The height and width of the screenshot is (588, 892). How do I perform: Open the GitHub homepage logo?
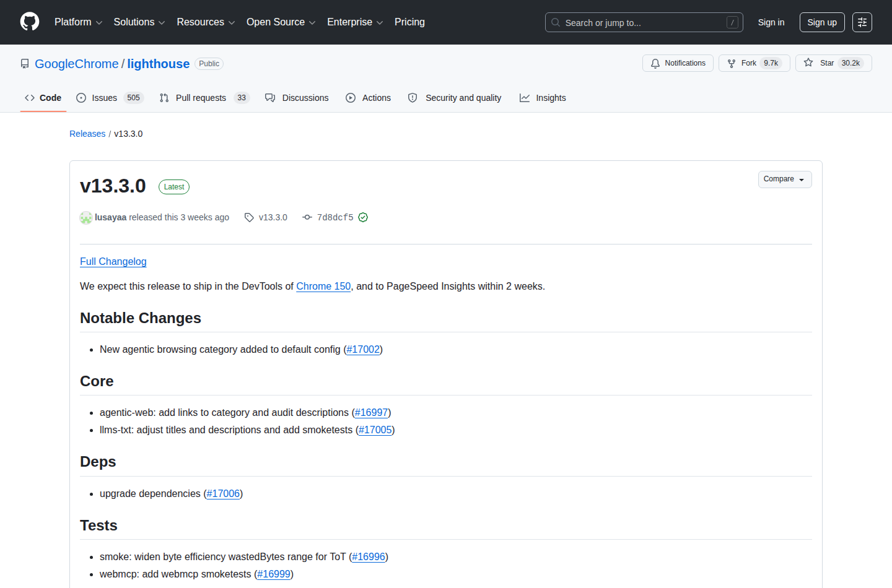[30, 22]
